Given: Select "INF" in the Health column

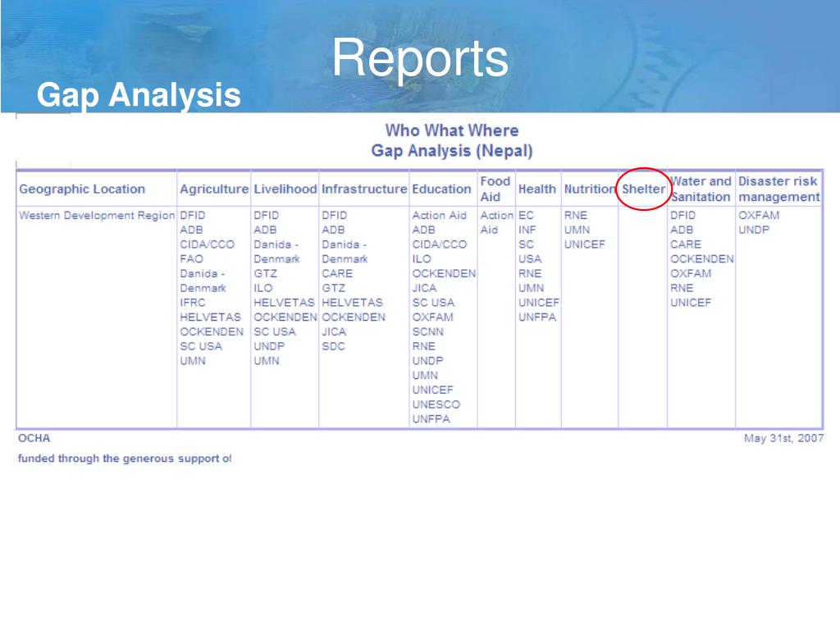Looking at the screenshot, I should click(x=527, y=230).
